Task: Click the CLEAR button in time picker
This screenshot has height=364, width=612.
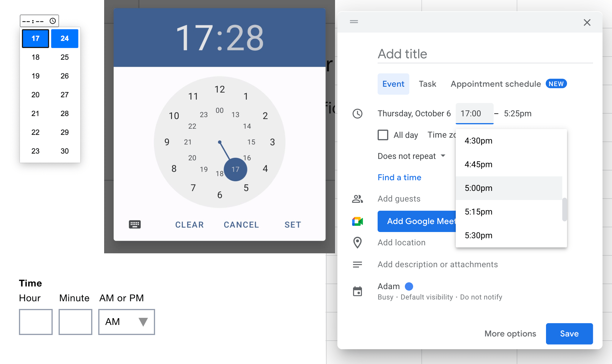Action: [x=189, y=224]
